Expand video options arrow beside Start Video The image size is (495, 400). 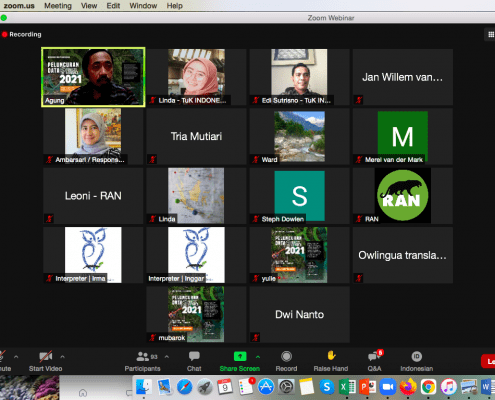click(x=62, y=357)
